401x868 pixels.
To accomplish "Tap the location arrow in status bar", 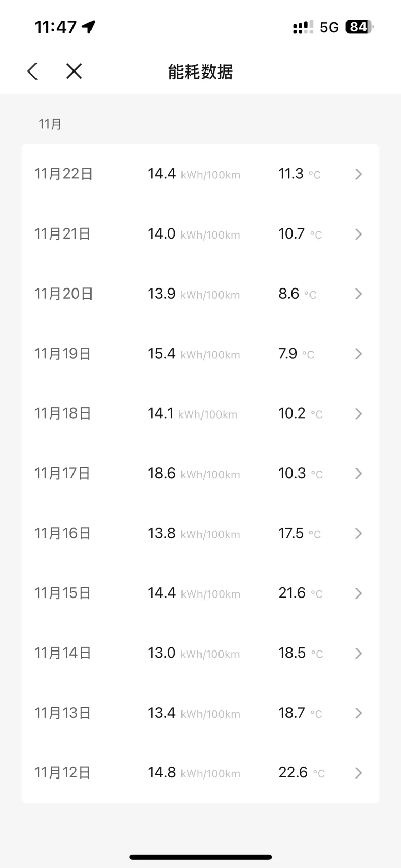I will coord(89,27).
